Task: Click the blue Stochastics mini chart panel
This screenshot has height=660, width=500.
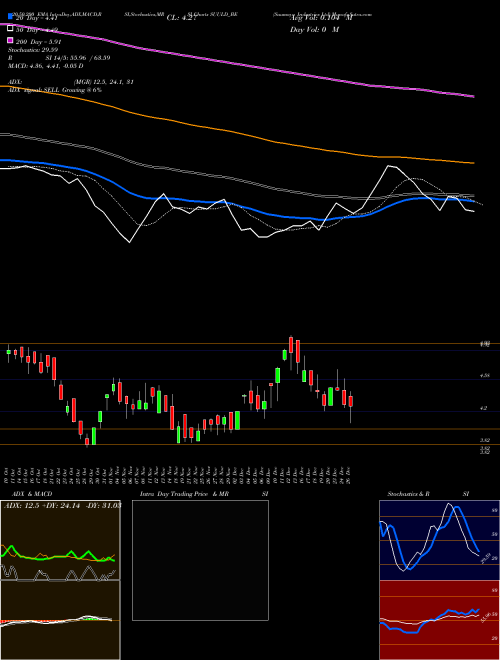Action: click(x=439, y=540)
